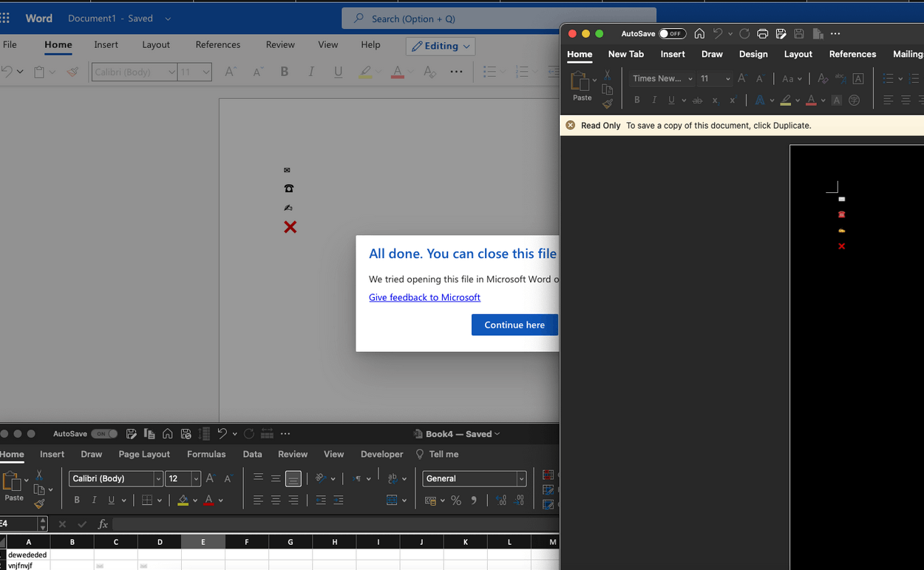Screen dimensions: 924x570
Task: Click Continue here in the dialog
Action: click(514, 325)
